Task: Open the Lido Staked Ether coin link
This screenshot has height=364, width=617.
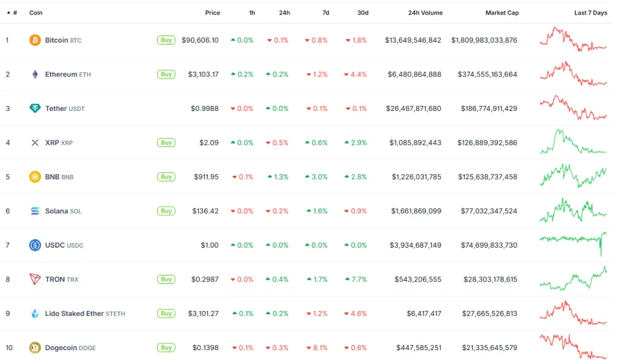Action: [74, 313]
